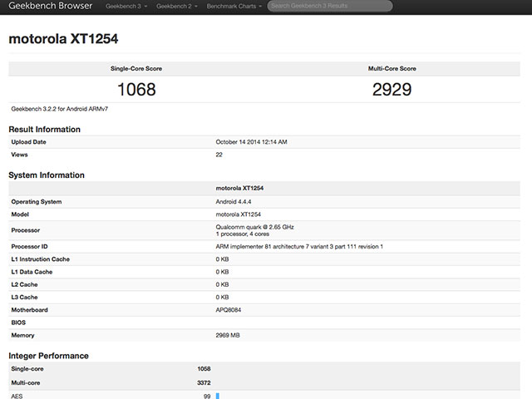The height and width of the screenshot is (399, 532).
Task: Select the ARM implementer 81 Processor ID value
Action: (299, 247)
